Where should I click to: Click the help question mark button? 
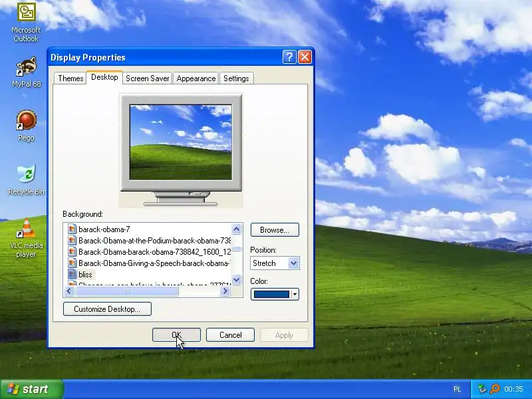tap(289, 57)
